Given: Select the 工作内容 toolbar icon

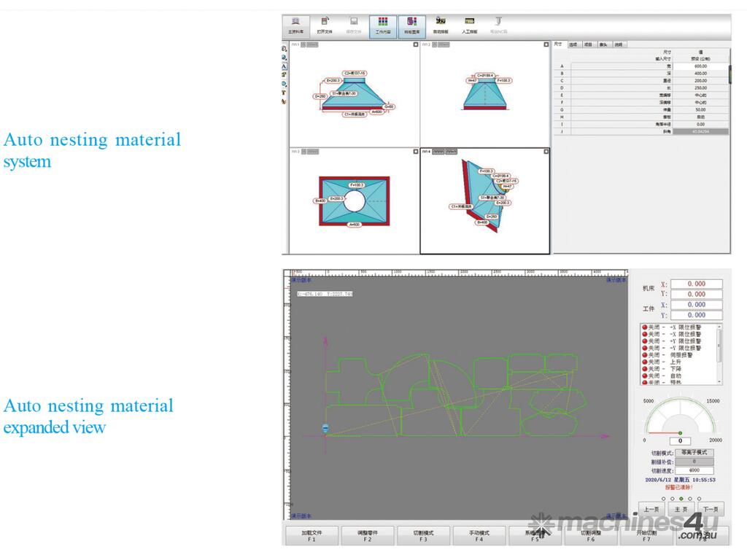Looking at the screenshot, I should click(383, 26).
